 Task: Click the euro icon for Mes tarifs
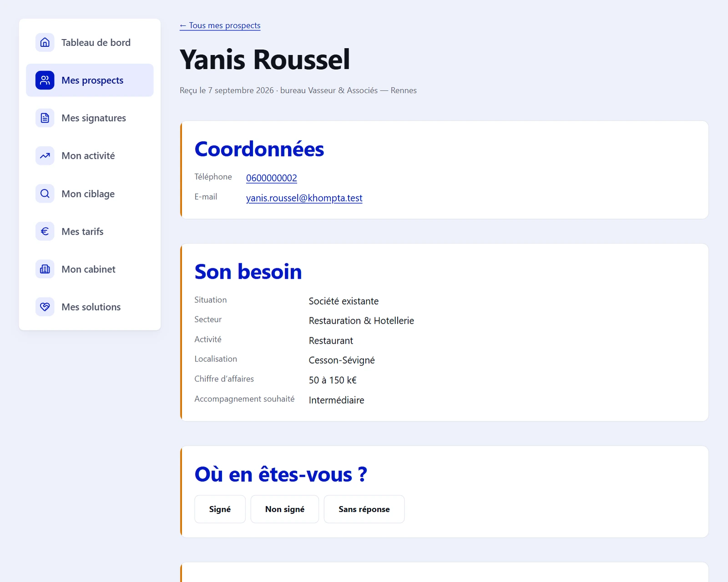pyautogui.click(x=45, y=231)
